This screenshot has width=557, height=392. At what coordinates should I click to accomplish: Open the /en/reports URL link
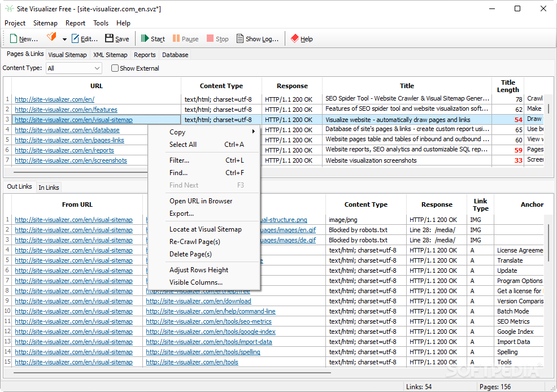point(64,151)
